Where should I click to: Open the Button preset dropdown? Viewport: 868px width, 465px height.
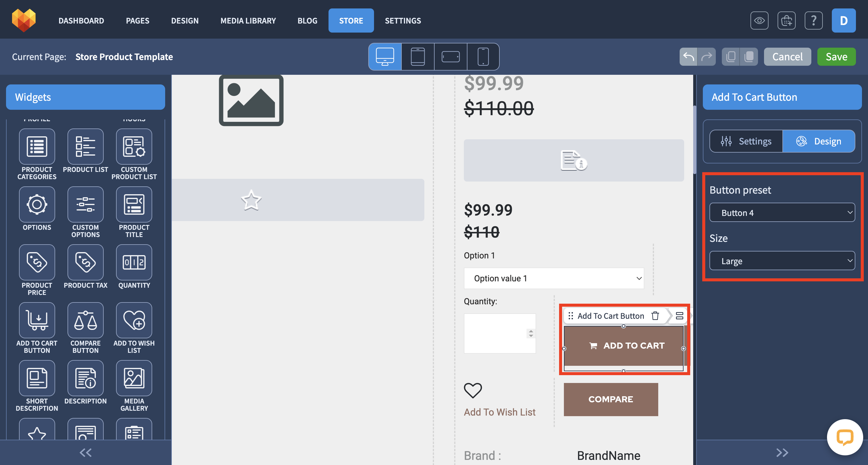[782, 212]
